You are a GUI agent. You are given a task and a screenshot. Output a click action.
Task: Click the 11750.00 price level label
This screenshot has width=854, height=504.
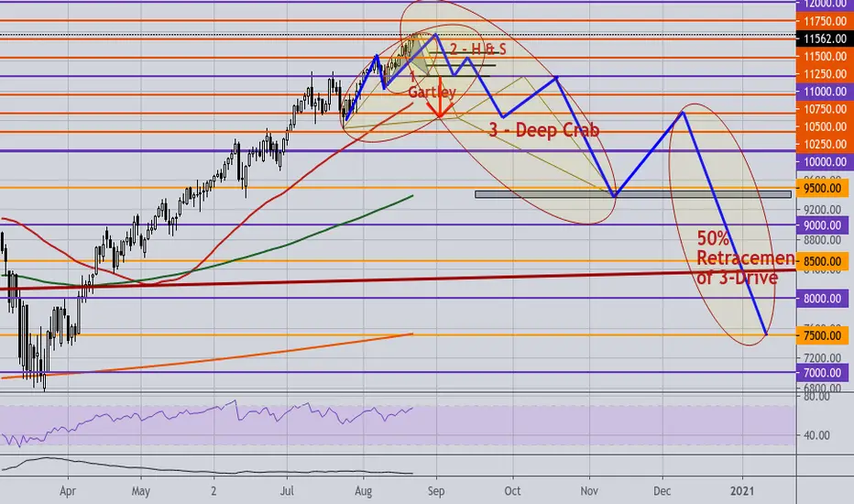[823, 21]
